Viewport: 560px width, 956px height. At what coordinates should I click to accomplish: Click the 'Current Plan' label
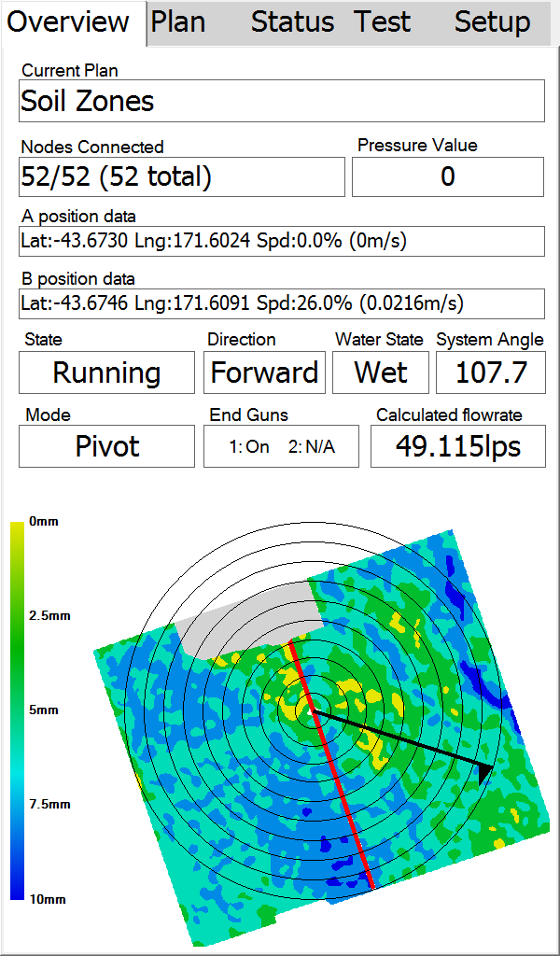(70, 70)
